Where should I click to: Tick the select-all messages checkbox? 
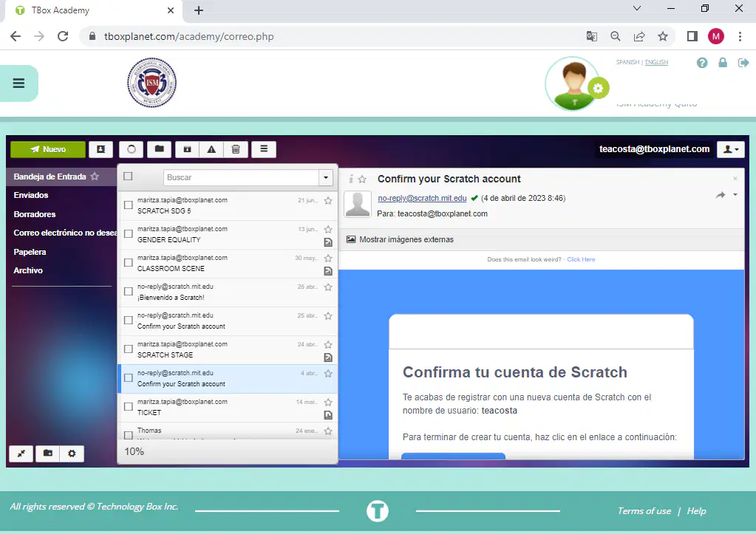coord(128,177)
